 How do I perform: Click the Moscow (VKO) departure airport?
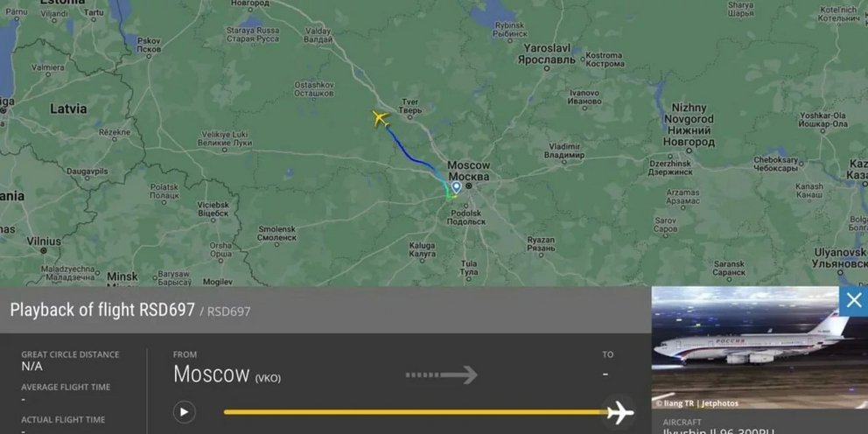click(x=227, y=374)
